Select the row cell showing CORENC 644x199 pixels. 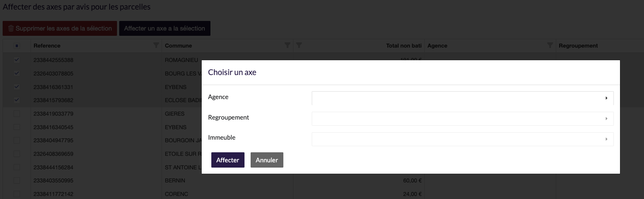coord(176,194)
